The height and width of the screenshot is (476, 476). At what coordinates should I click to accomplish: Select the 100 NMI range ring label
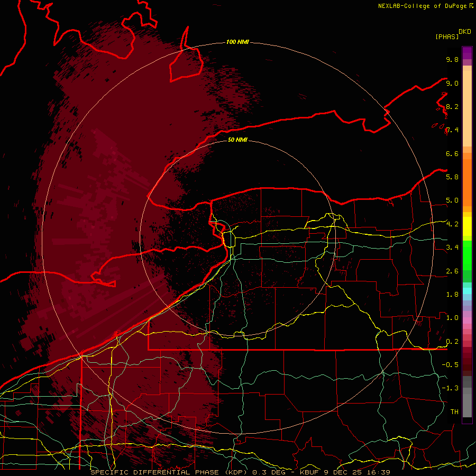pos(237,42)
